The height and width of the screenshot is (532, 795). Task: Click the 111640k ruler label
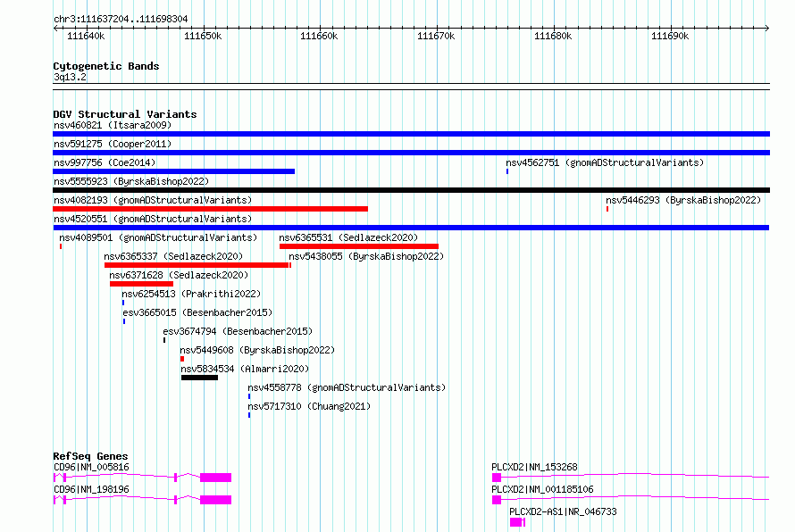point(86,36)
